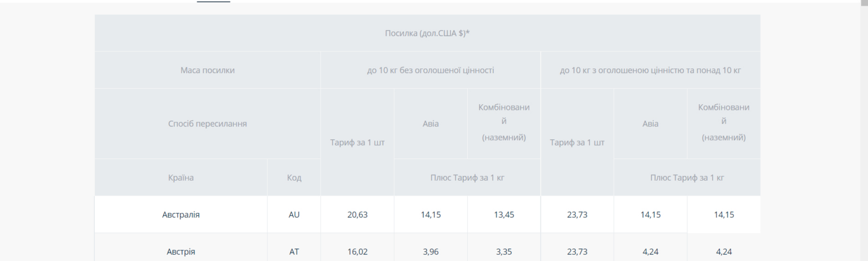Click the 'Посилка (дол.США $)*' table header

point(427,33)
